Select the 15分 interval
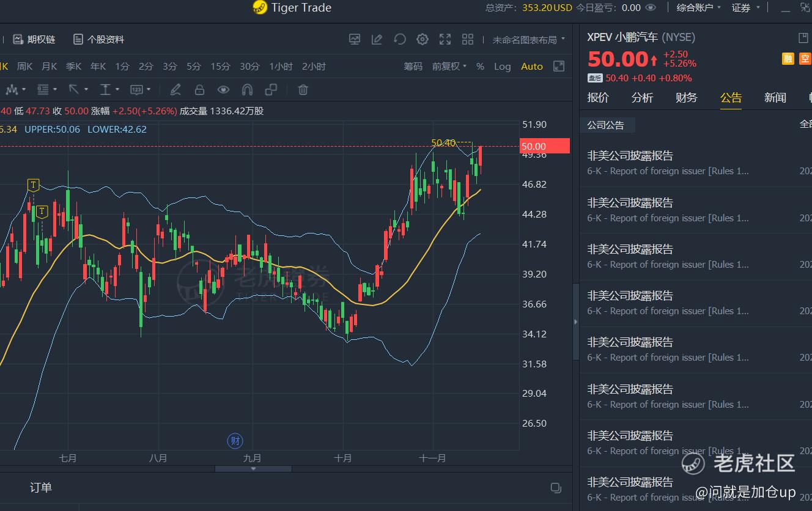812x511 pixels. (220, 67)
